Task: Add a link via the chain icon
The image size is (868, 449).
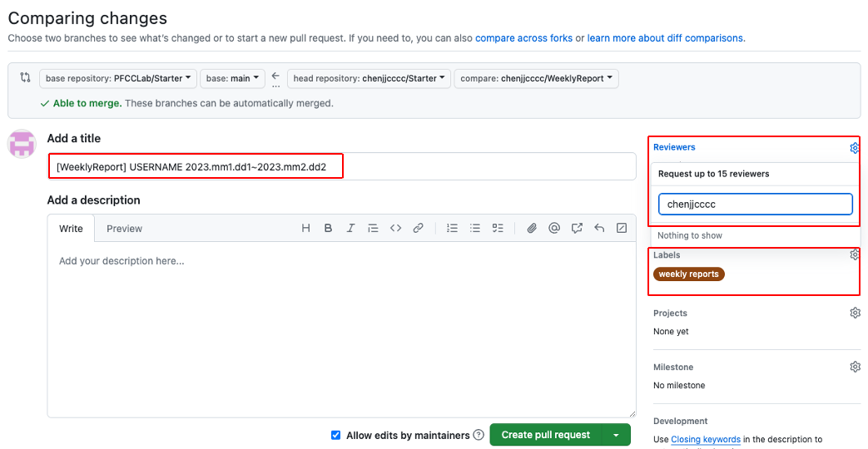Action: coord(419,228)
